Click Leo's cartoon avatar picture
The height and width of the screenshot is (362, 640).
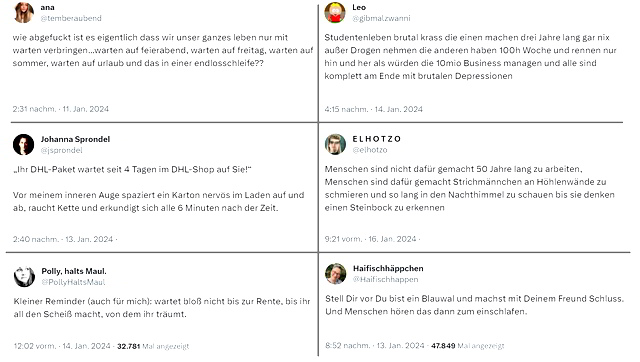coord(335,13)
